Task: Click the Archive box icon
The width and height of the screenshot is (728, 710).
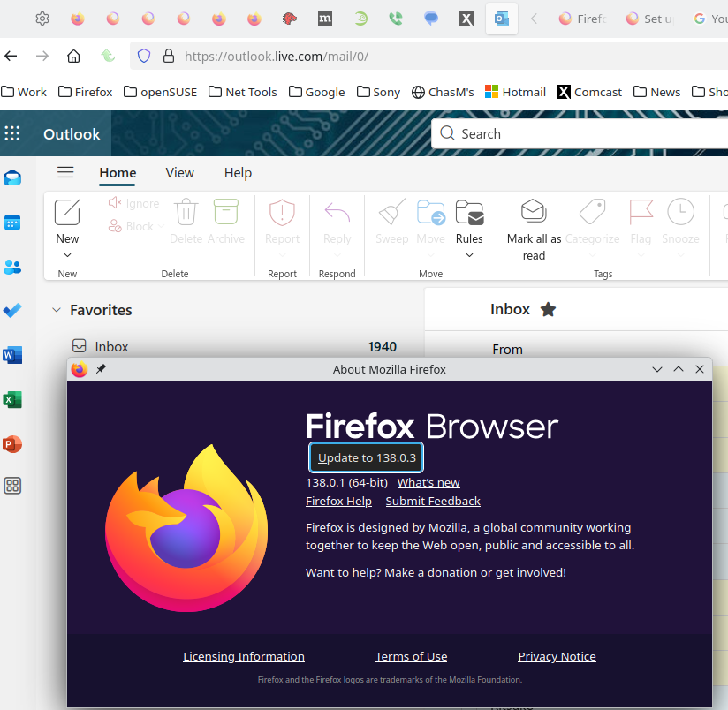Action: [225, 212]
